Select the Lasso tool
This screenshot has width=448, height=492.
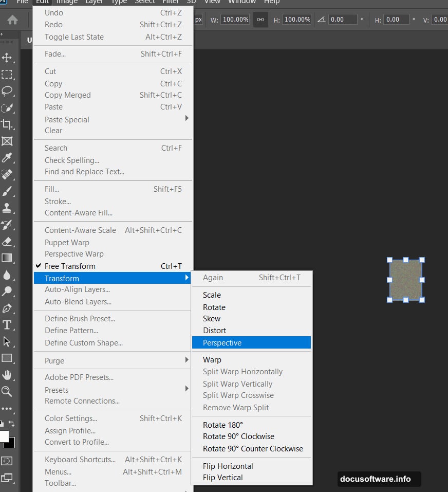coord(7,91)
